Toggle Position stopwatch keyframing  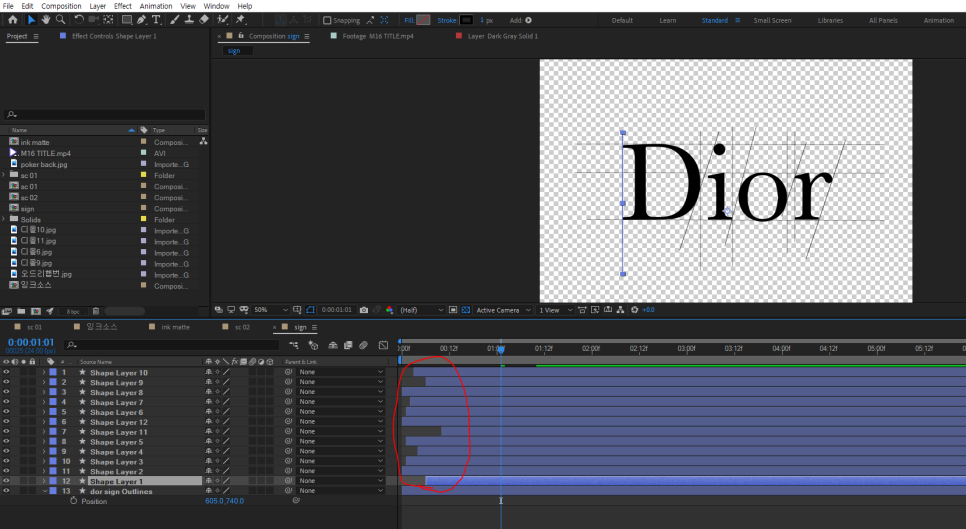click(x=73, y=501)
